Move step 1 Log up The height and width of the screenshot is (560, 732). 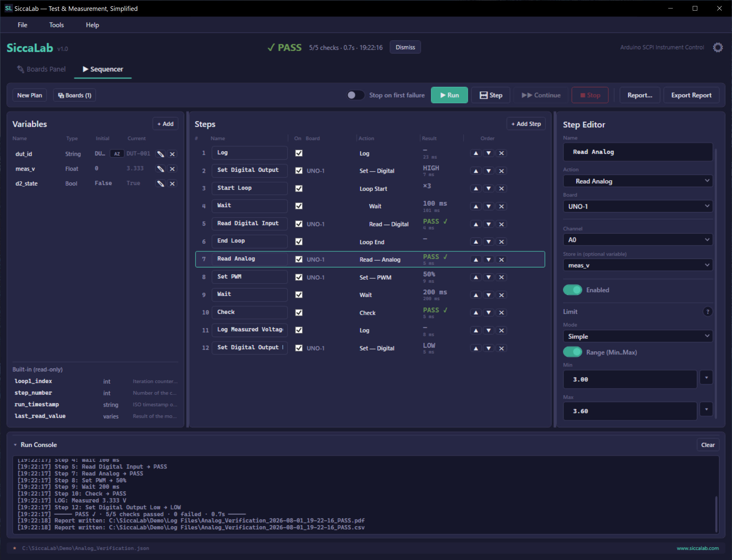[476, 153]
